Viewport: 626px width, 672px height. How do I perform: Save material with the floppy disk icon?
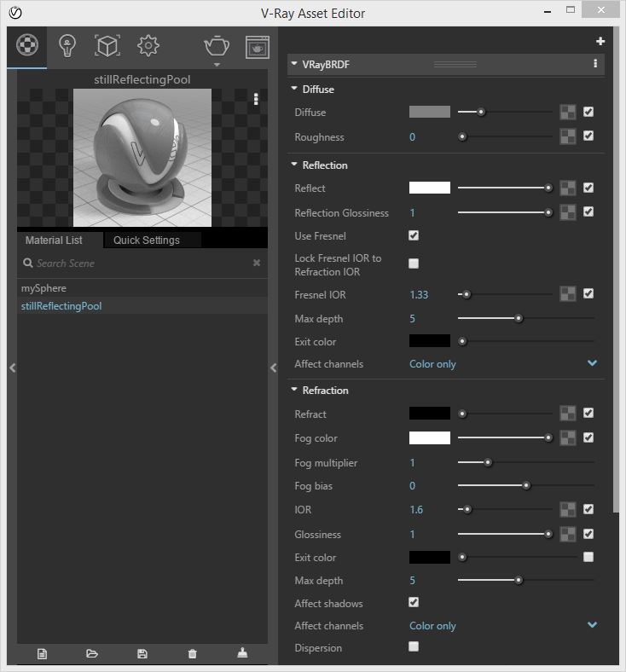coord(142,653)
